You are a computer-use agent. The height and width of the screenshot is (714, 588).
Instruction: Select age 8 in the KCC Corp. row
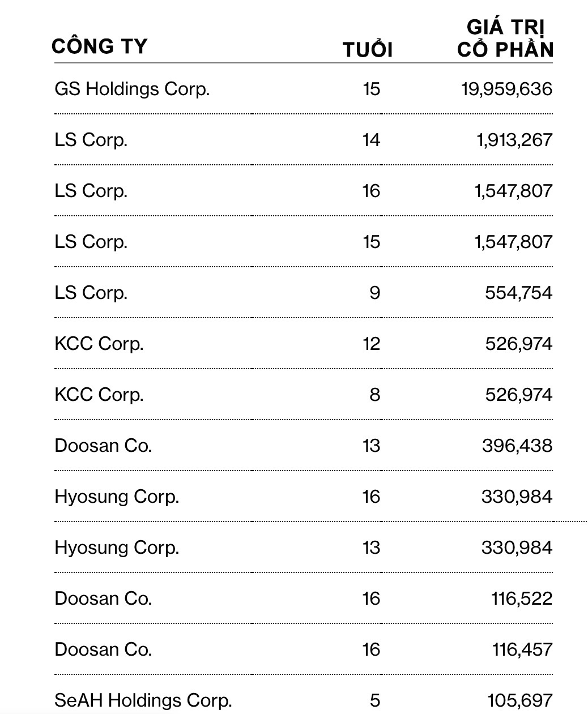click(x=374, y=395)
